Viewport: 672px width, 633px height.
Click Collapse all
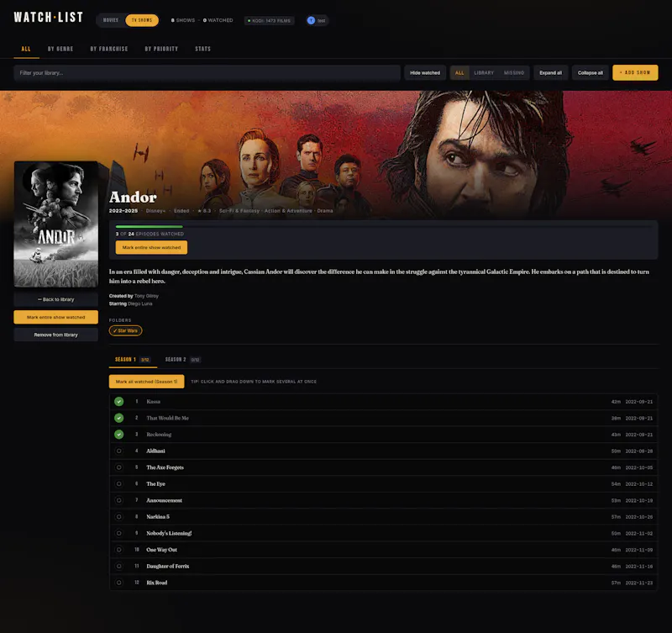[591, 73]
